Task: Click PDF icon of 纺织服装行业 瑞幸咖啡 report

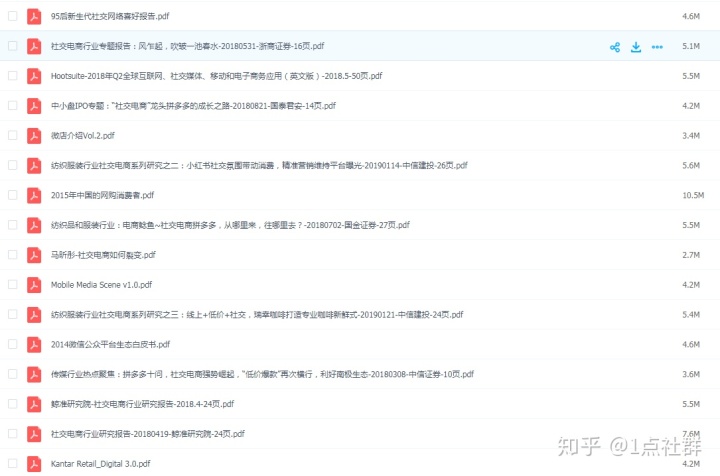Action: click(x=34, y=314)
